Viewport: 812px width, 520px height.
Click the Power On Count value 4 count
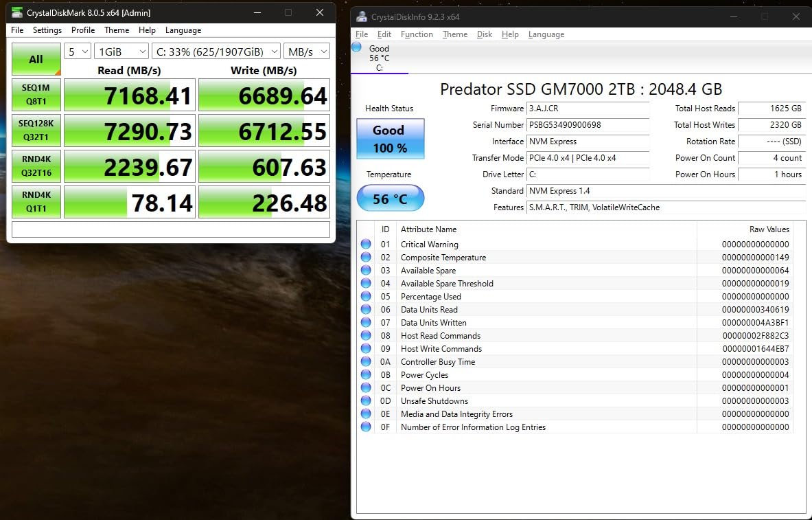point(772,158)
